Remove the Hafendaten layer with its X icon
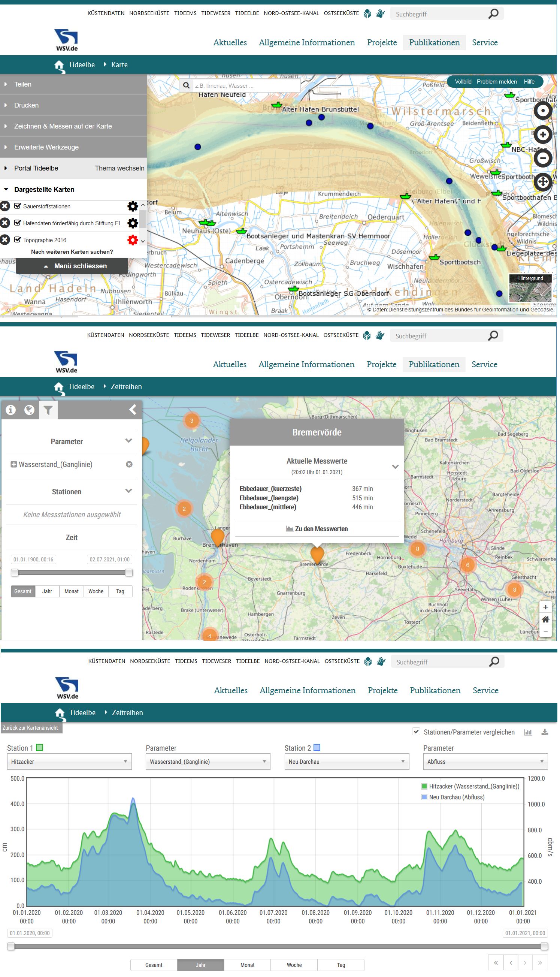Viewport: 560px width, 977px height. click(x=4, y=223)
